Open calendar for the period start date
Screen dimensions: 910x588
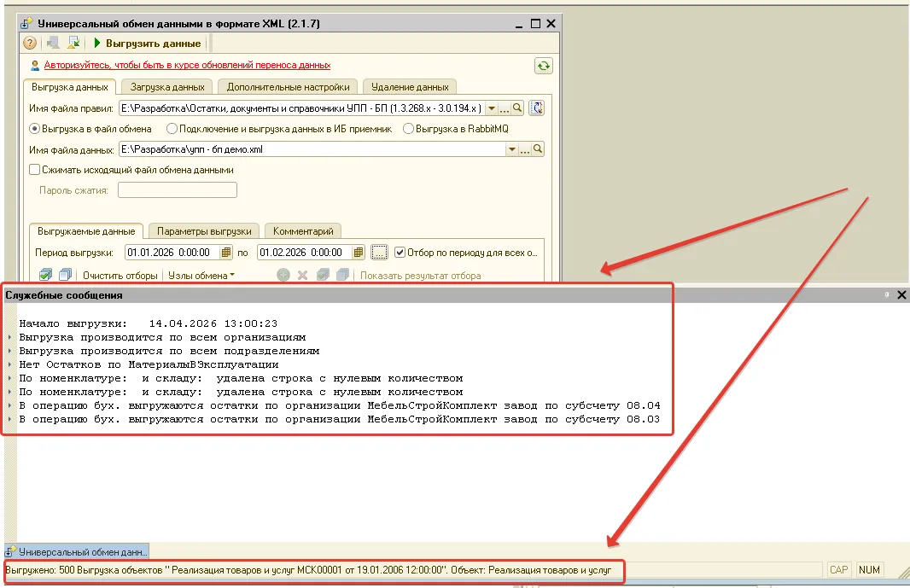tap(225, 253)
